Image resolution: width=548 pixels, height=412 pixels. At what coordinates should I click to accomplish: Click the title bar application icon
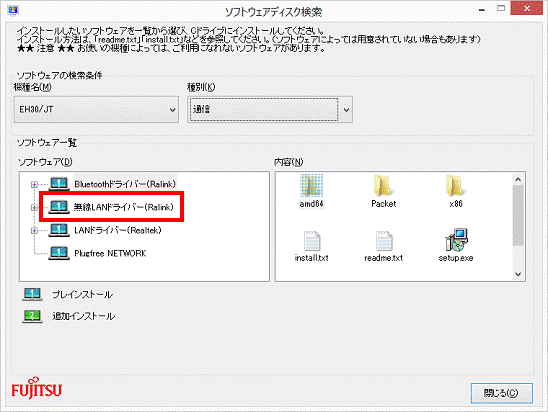(x=13, y=10)
